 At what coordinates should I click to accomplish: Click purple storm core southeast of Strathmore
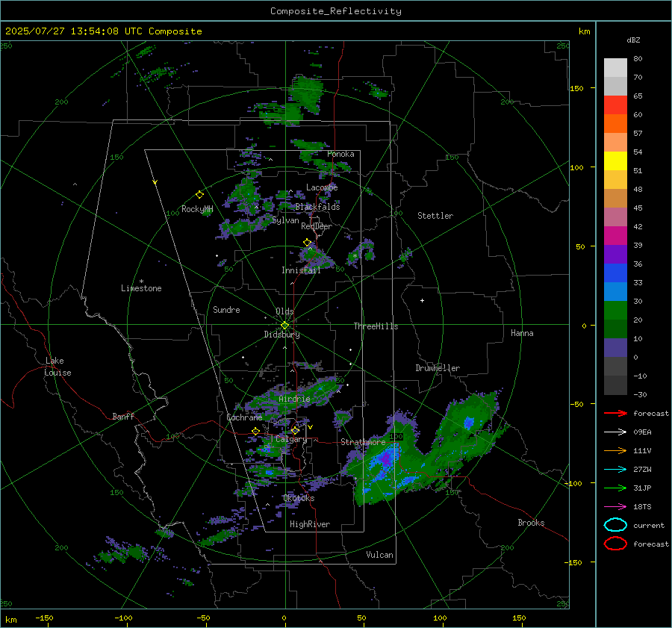click(387, 458)
